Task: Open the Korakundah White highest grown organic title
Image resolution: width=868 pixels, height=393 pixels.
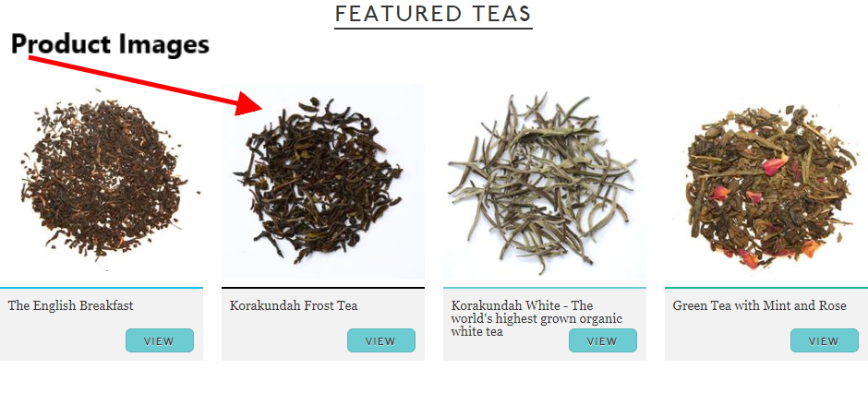Action: (x=536, y=318)
